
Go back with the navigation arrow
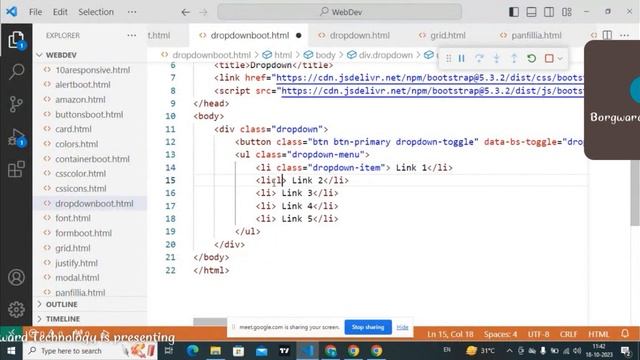pos(185,12)
